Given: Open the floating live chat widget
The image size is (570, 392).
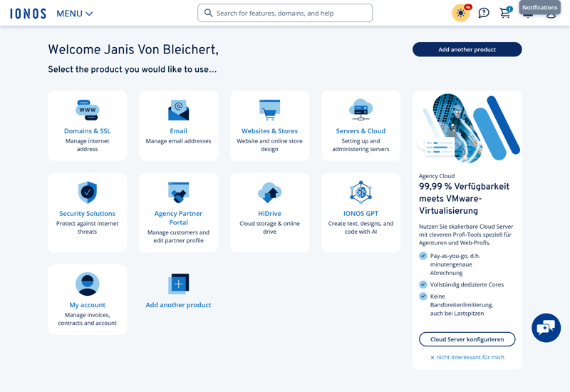Looking at the screenshot, I should pyautogui.click(x=546, y=328).
